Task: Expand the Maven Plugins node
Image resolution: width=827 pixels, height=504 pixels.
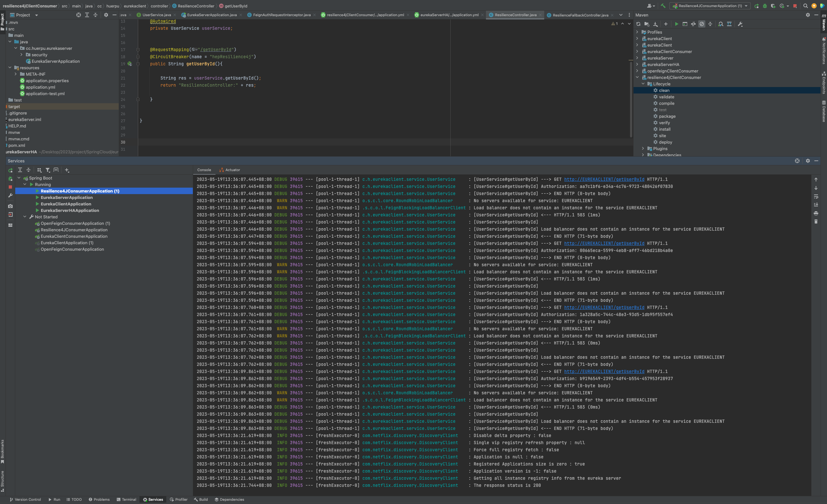Action: pos(643,149)
